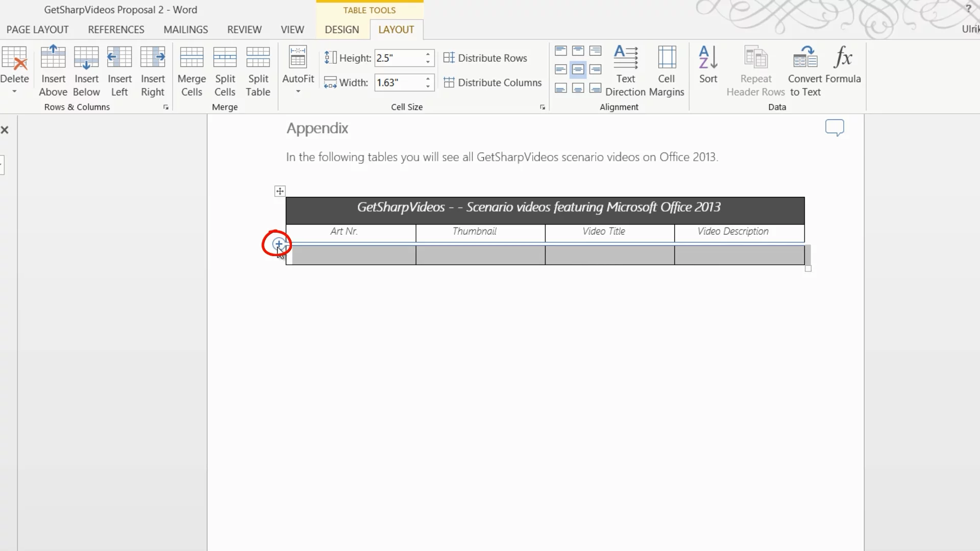Click the Formula fx icon

pos(843,58)
